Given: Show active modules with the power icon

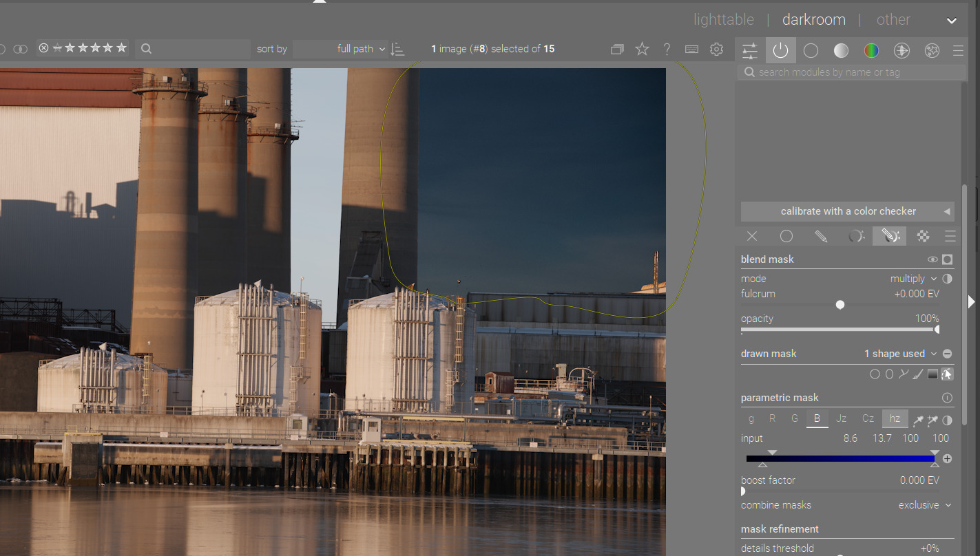Looking at the screenshot, I should coord(780,50).
